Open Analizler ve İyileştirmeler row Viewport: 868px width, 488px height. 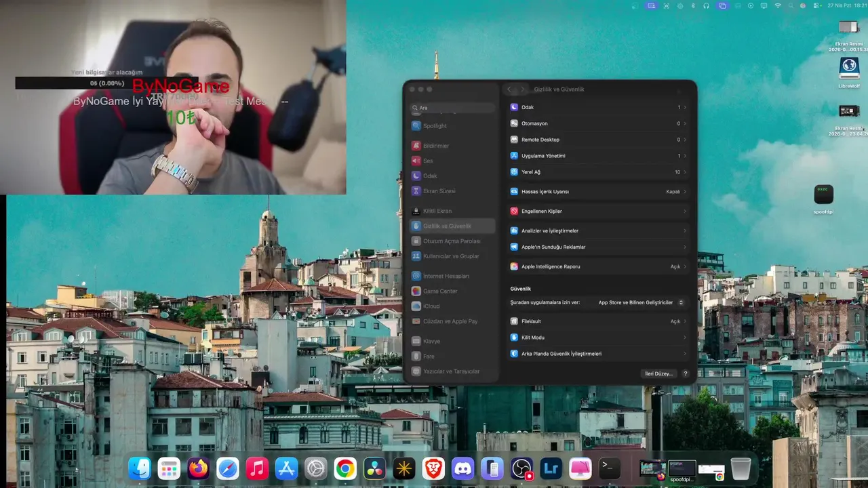point(598,230)
